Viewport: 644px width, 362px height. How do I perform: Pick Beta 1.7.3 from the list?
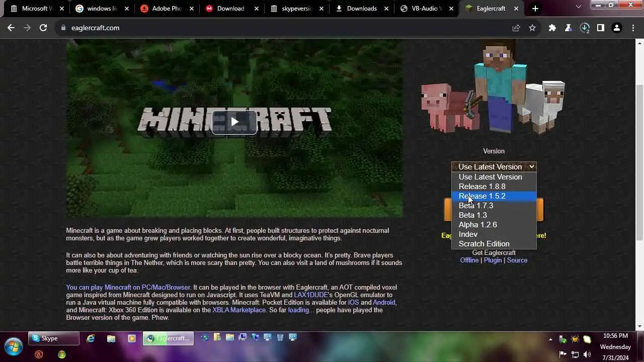point(494,206)
